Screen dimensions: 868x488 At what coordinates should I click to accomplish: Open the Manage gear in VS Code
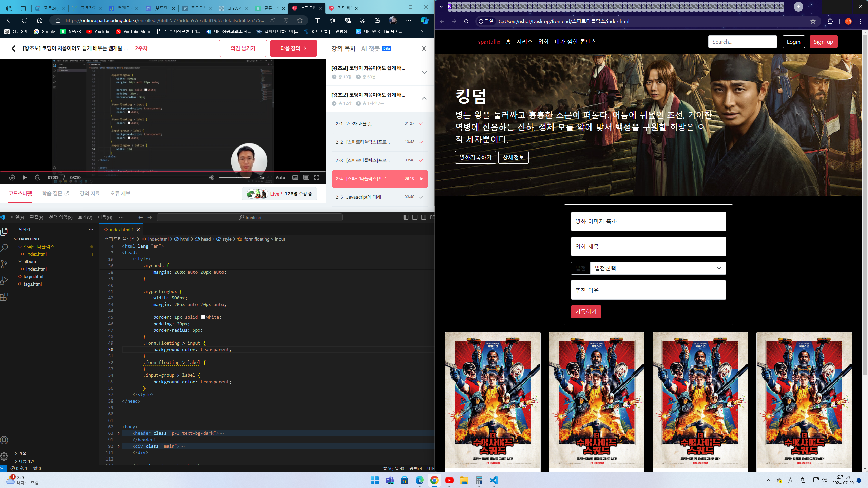click(4, 456)
